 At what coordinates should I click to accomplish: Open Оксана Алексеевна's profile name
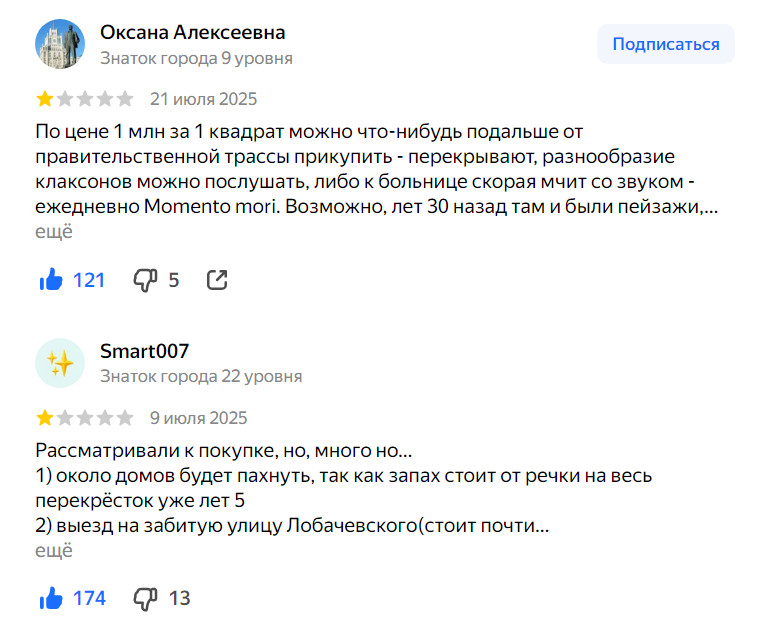(192, 32)
